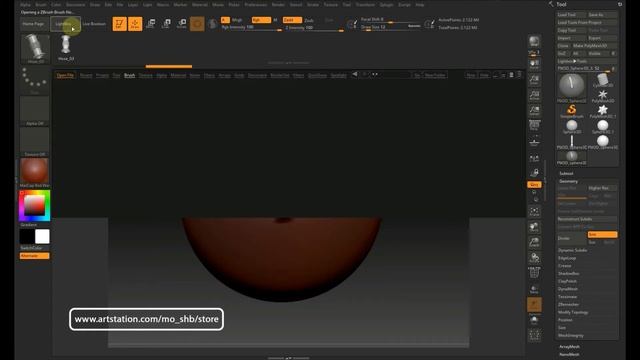Viewport: 640px width, 360px height.
Task: Expand the Dynamic Subdiv section
Action: [x=572, y=250]
